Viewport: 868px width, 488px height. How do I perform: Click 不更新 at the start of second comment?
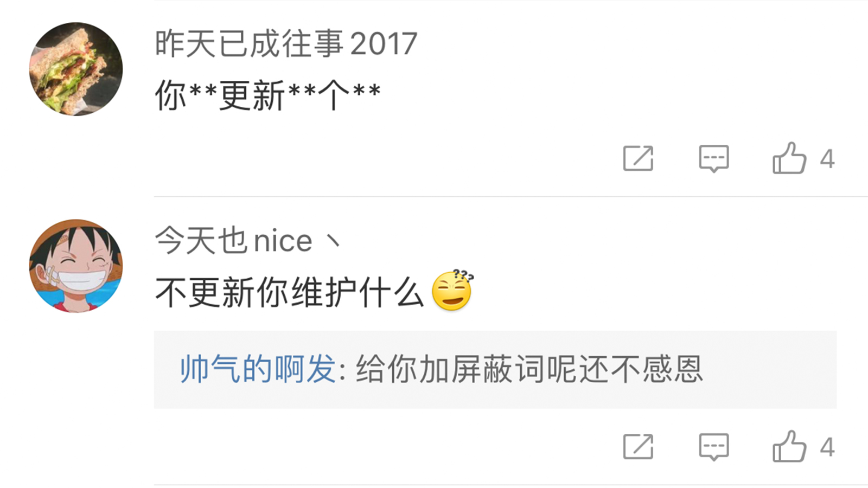205,292
